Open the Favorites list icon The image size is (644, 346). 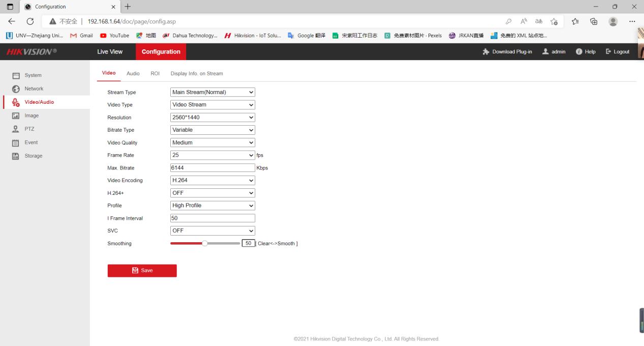(575, 21)
